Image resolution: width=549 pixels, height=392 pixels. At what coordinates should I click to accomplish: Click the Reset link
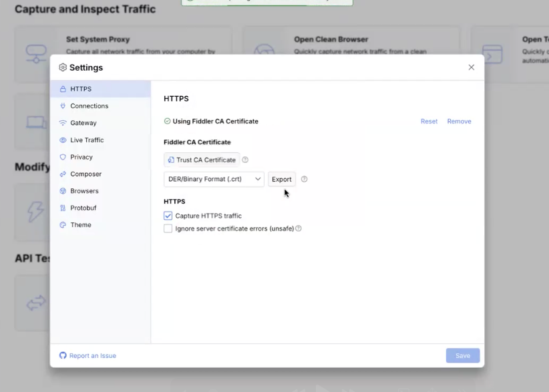pos(429,122)
